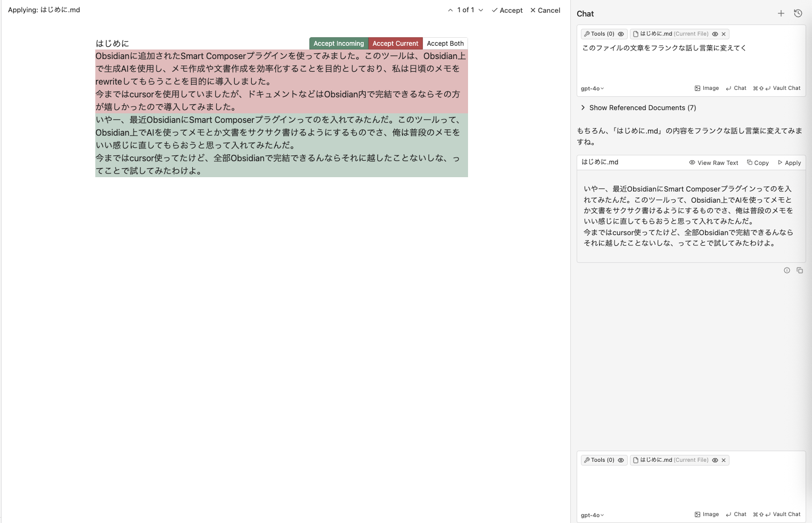This screenshot has height=523, width=812.
Task: Open gpt-4o model dropdown in bottom input
Action: pyautogui.click(x=592, y=515)
